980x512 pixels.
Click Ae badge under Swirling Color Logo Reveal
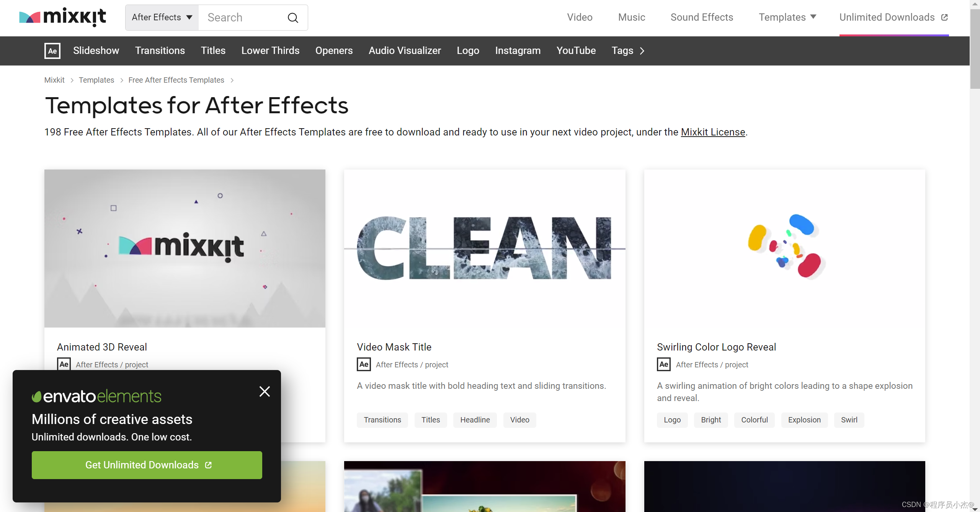(x=664, y=364)
